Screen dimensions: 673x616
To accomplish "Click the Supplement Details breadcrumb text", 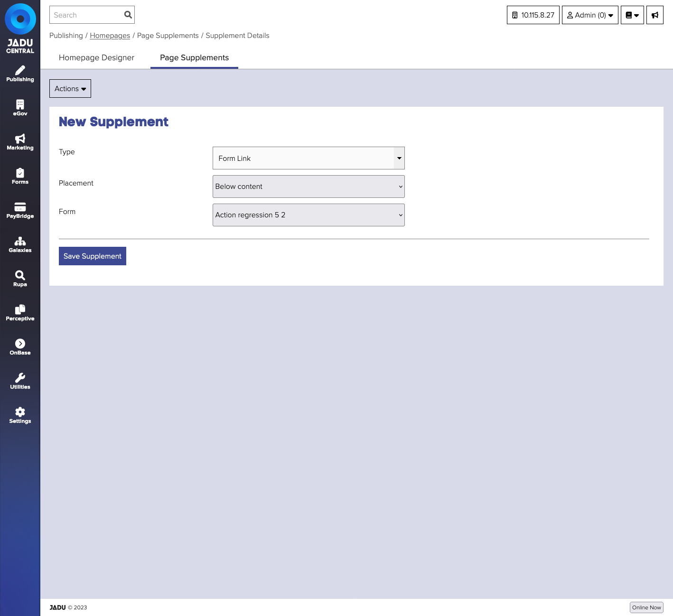I will point(237,36).
